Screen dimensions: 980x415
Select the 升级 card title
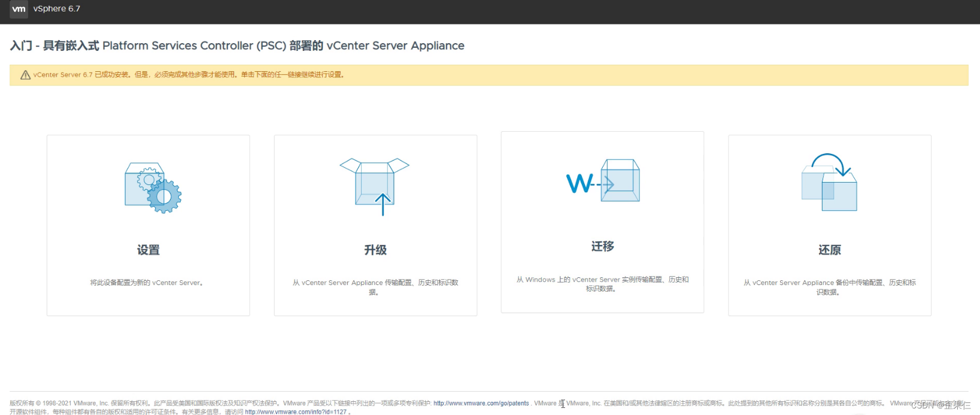[x=375, y=250]
